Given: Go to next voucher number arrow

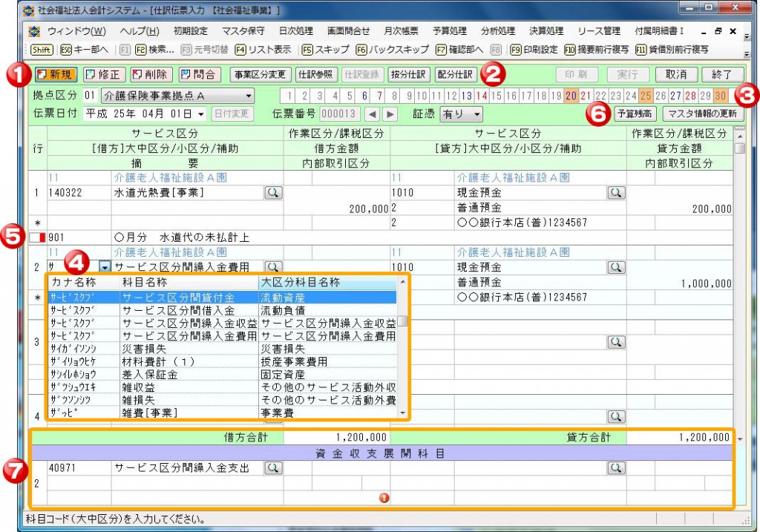Looking at the screenshot, I should pyautogui.click(x=390, y=114).
